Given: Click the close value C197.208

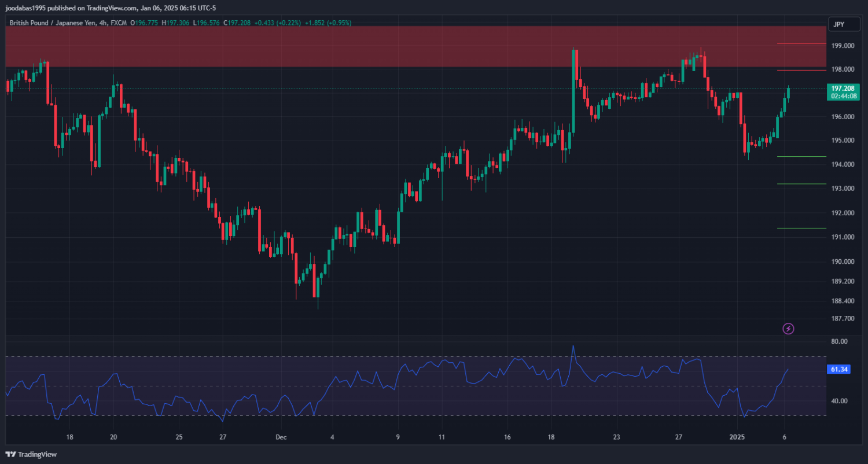Looking at the screenshot, I should pyautogui.click(x=237, y=23).
